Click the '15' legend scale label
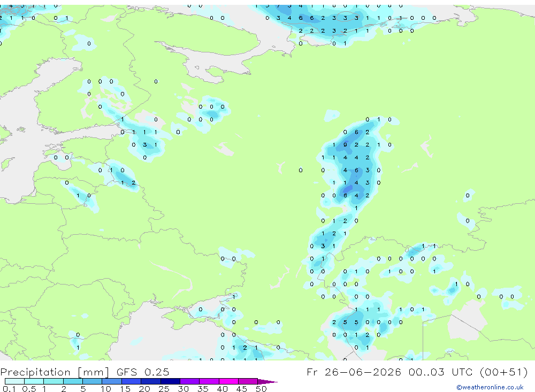The height and width of the screenshot is (392, 535). pos(125,389)
